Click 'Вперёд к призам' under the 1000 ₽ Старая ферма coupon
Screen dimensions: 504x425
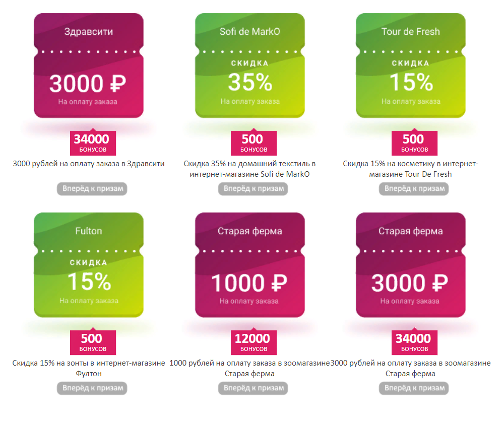(254, 388)
